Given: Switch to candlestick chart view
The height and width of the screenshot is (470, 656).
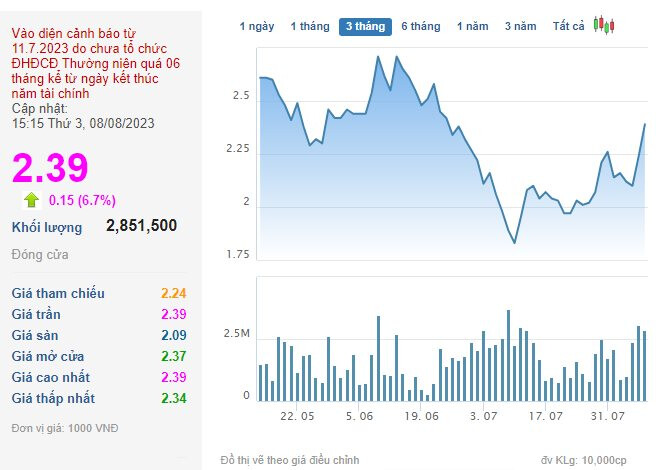Looking at the screenshot, I should point(604,25).
